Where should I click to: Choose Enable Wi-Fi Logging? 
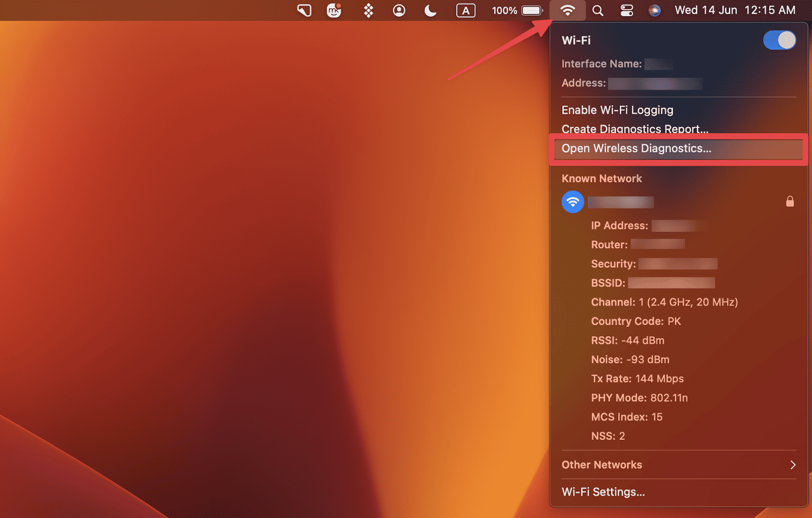point(617,110)
